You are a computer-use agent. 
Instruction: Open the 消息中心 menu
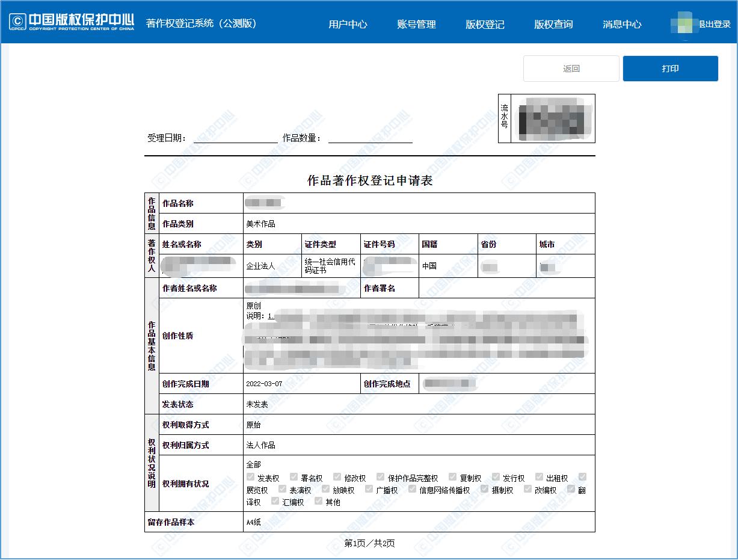tap(622, 24)
